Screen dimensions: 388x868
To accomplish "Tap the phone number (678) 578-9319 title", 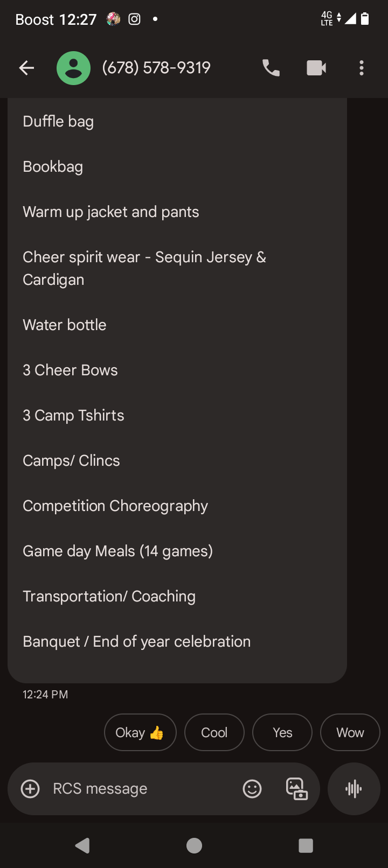I will pyautogui.click(x=156, y=68).
